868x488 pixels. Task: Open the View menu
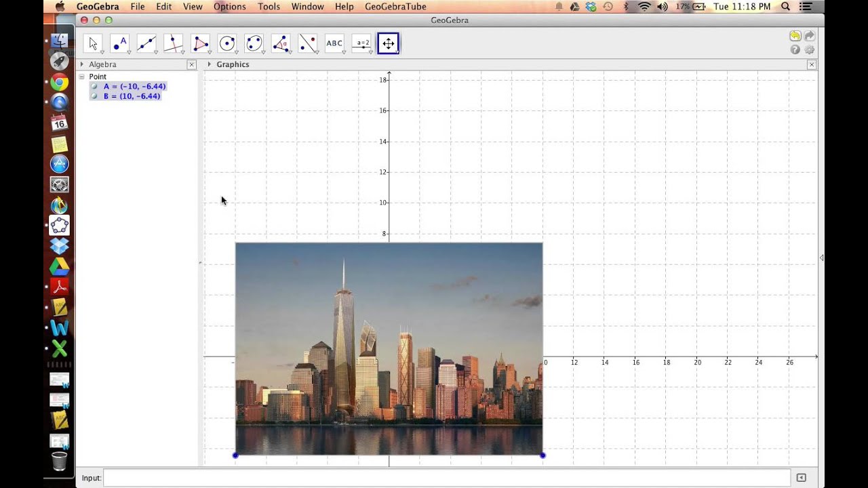point(193,6)
